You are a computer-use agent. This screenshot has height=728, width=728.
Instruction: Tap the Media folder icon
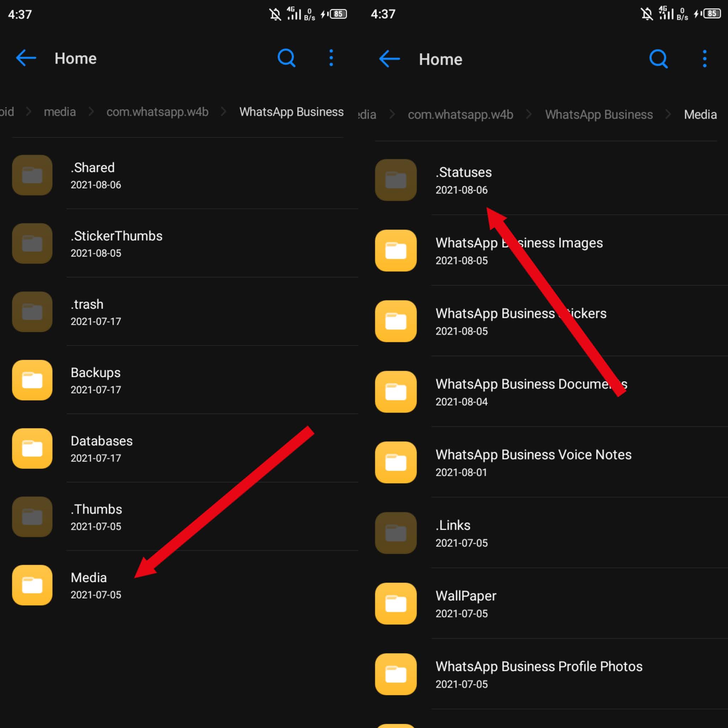[32, 585]
